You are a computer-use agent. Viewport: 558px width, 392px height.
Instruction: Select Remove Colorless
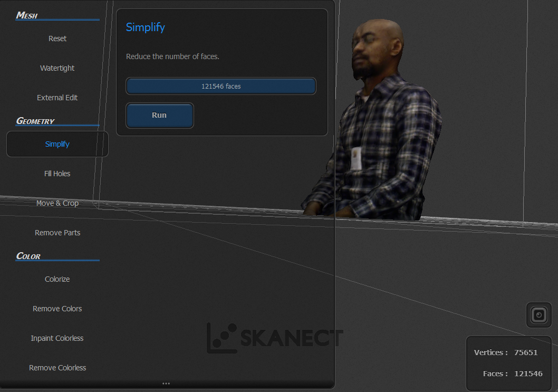click(x=57, y=368)
